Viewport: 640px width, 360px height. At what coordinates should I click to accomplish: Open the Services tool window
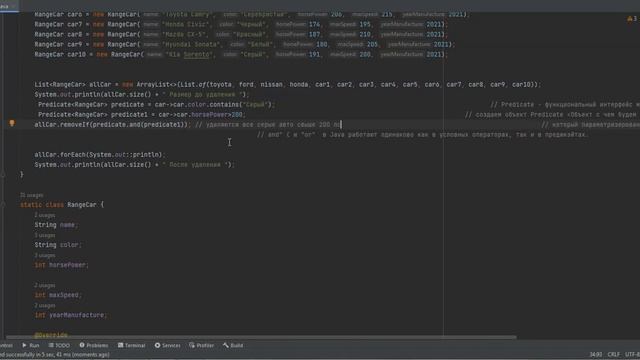click(167, 345)
